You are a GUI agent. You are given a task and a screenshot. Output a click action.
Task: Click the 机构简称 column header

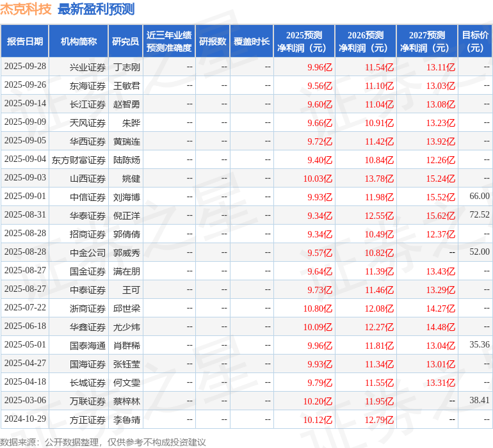click(x=79, y=41)
